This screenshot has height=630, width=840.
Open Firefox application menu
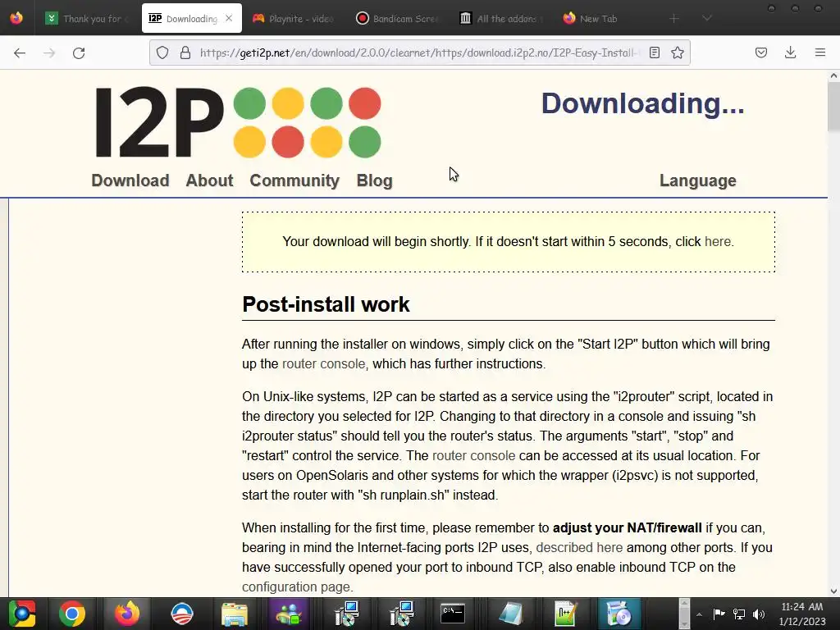(x=820, y=52)
